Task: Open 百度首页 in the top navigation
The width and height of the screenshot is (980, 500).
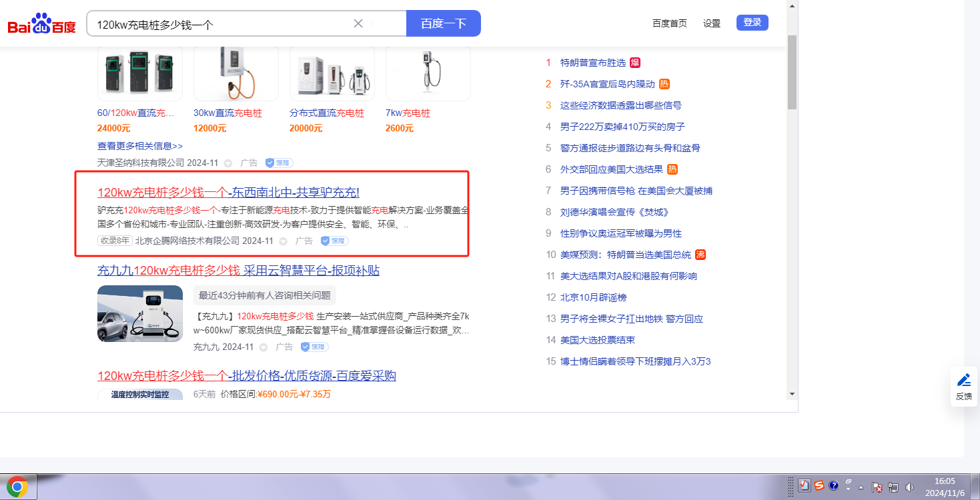Action: [670, 23]
